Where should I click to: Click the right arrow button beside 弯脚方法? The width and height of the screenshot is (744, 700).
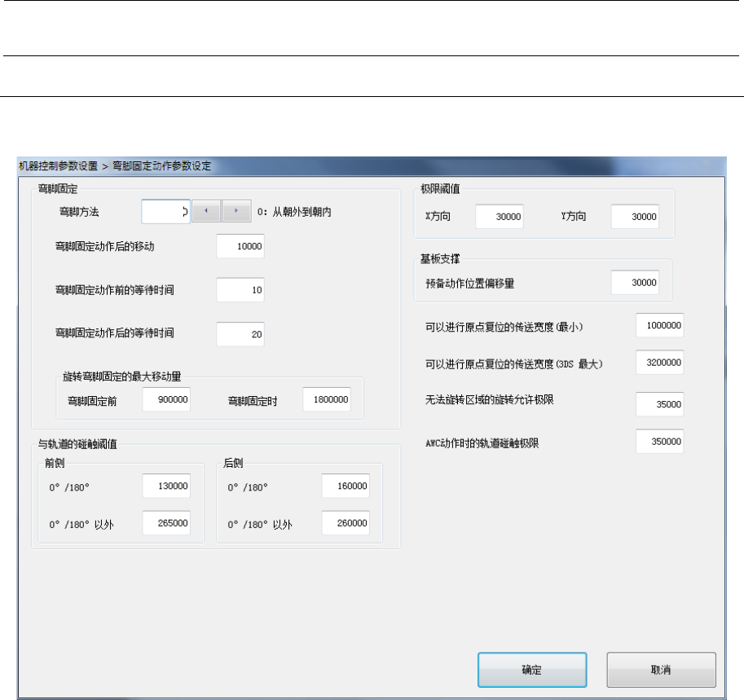tap(236, 211)
